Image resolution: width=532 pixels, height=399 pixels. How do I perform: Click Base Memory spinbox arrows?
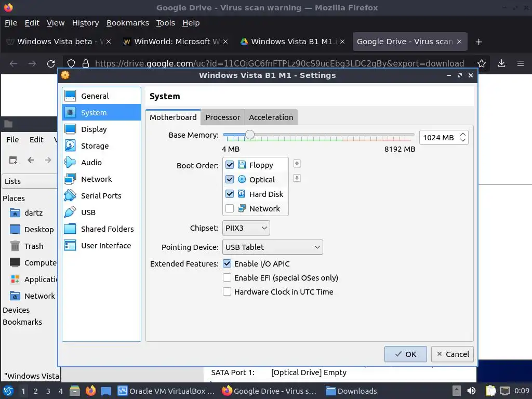tap(463, 137)
